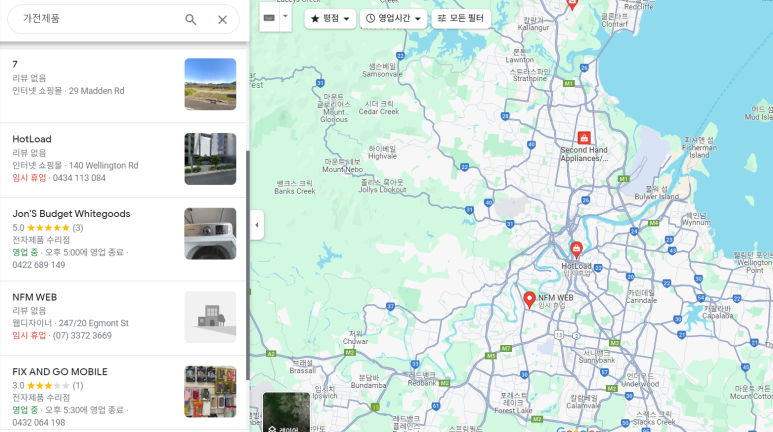Open the listing named 7
773x432 pixels.
coord(123,85)
